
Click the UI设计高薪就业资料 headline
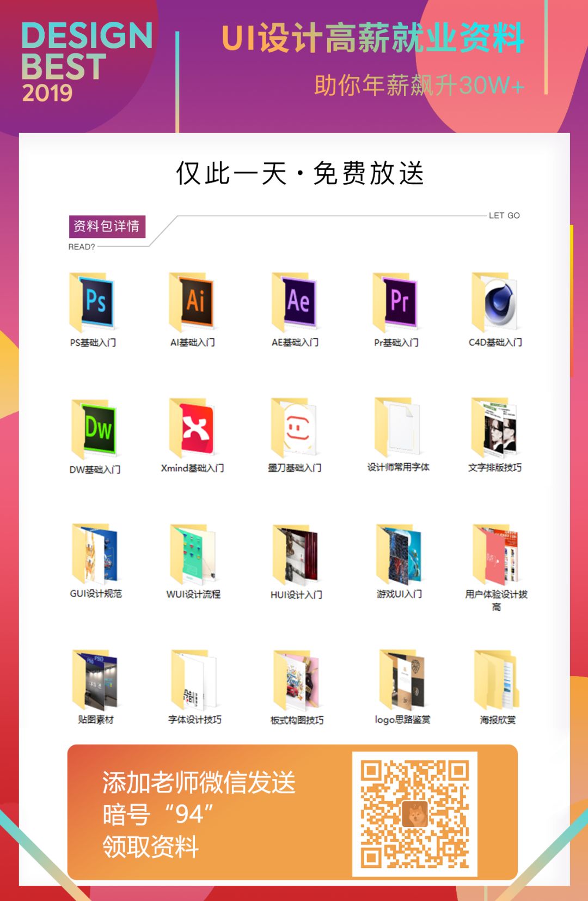373,38
